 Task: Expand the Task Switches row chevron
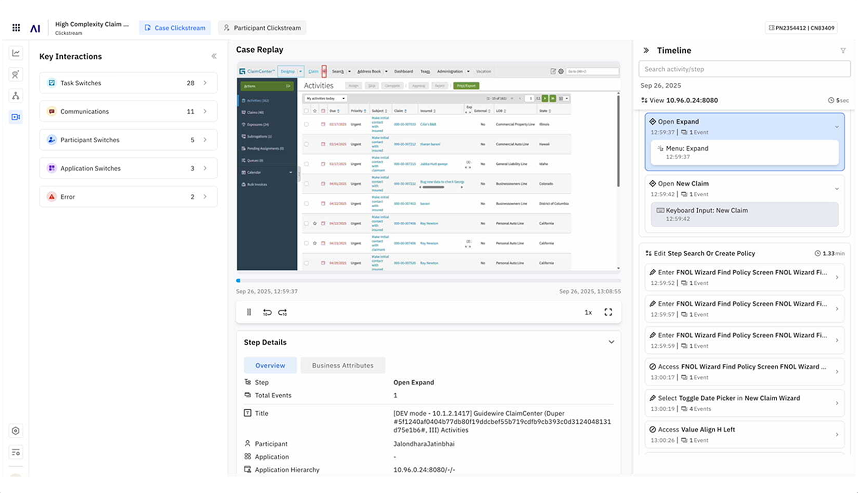[205, 83]
